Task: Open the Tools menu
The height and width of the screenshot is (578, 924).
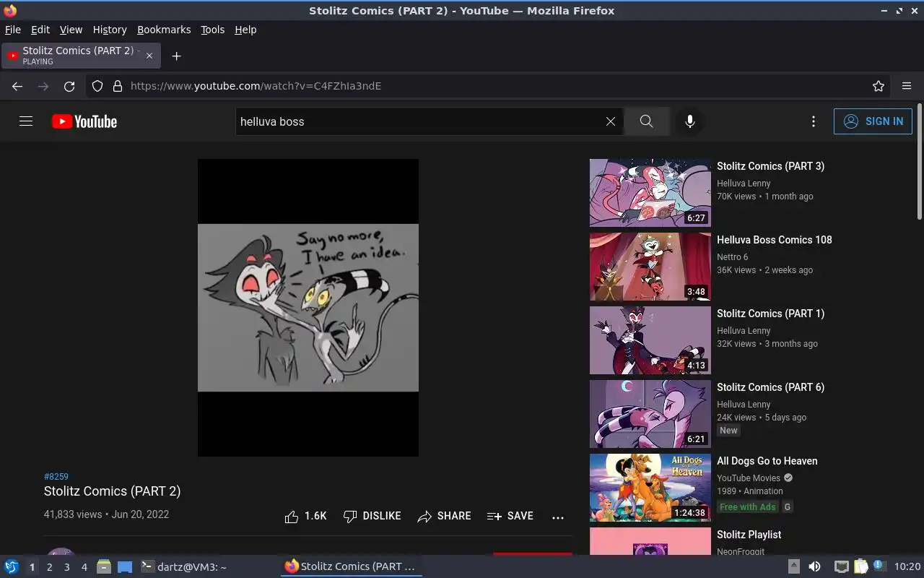Action: [212, 30]
